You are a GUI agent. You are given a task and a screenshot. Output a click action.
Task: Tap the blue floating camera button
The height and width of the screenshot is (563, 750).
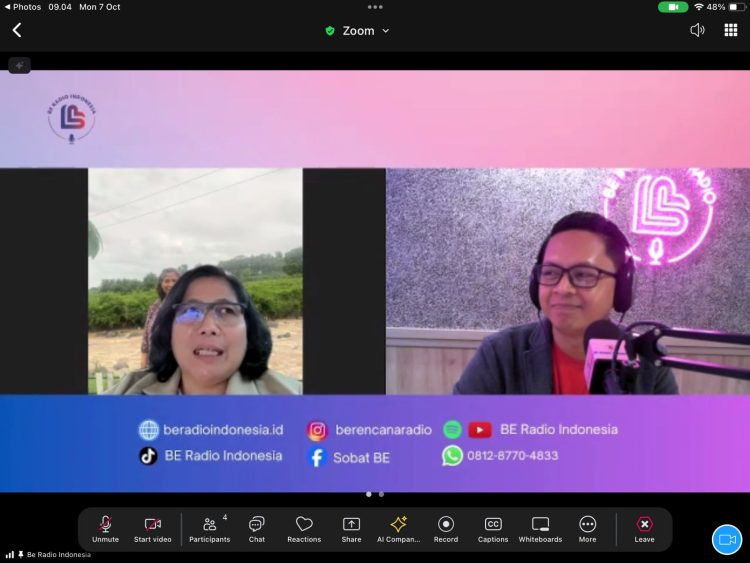coord(727,539)
